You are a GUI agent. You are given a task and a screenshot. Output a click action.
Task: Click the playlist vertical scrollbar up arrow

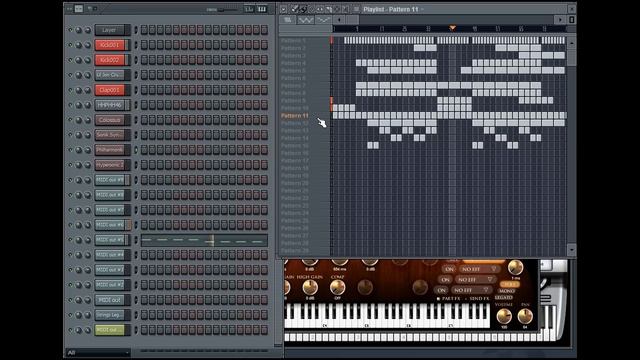point(572,43)
